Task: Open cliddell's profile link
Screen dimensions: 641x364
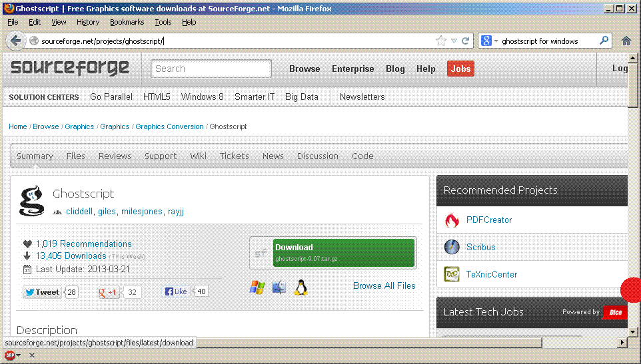Action: pyautogui.click(x=79, y=212)
